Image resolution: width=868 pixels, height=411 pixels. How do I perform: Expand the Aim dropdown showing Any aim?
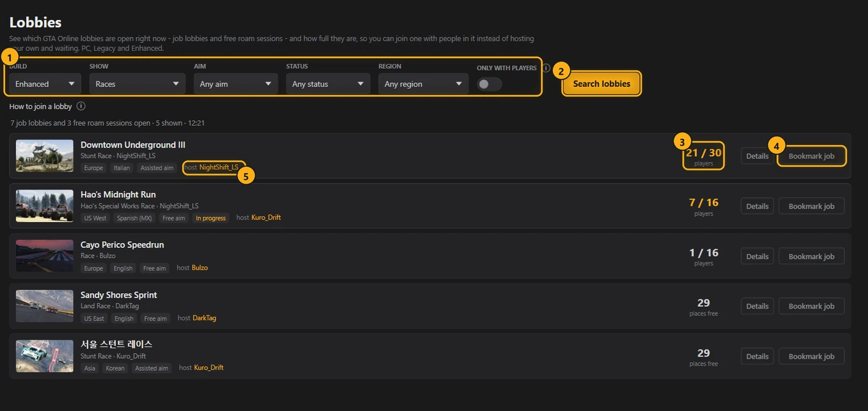(x=236, y=84)
